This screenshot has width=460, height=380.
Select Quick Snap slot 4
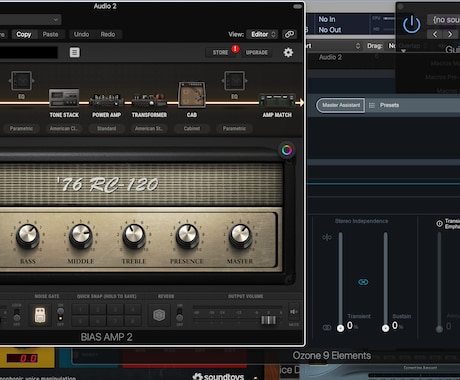[133, 310]
